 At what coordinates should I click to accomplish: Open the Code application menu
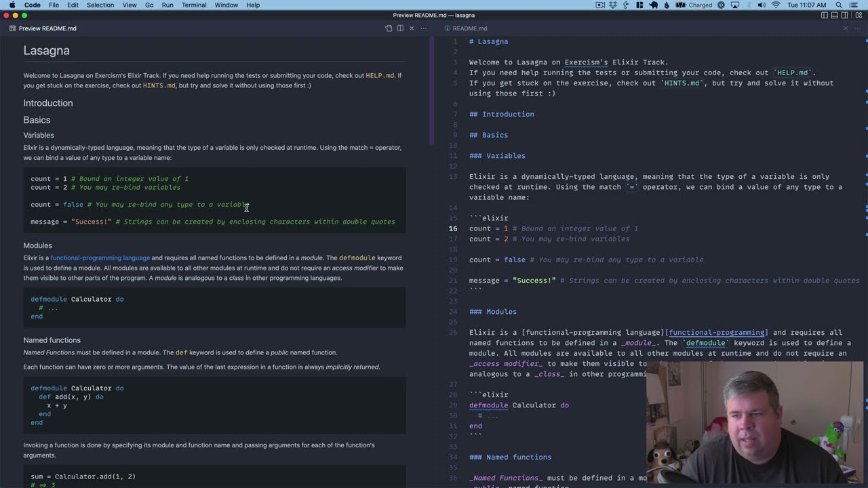(x=32, y=5)
